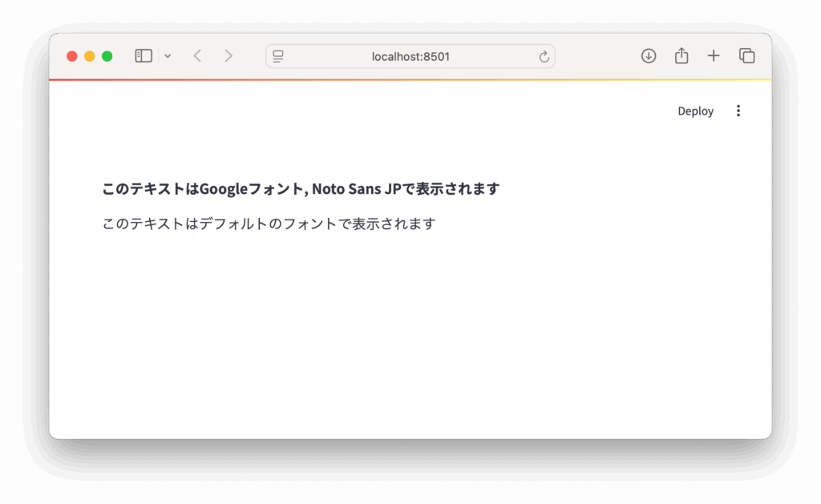Click the word 'Google' in the bold heading
821x504 pixels.
click(224, 189)
